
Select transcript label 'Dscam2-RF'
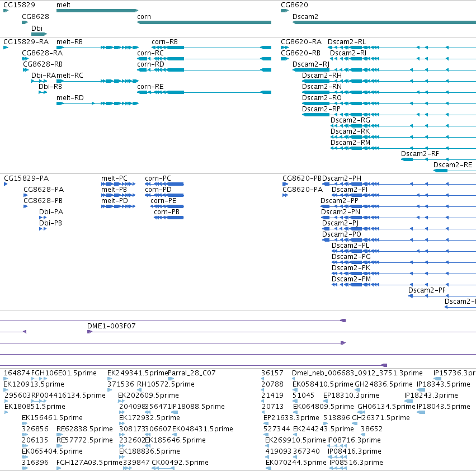[x=420, y=154]
